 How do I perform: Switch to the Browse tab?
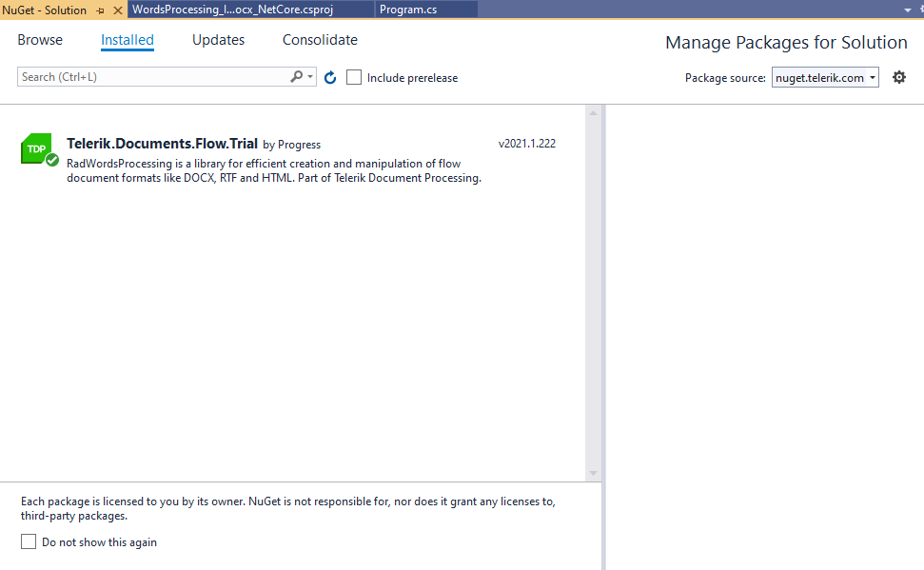click(40, 40)
